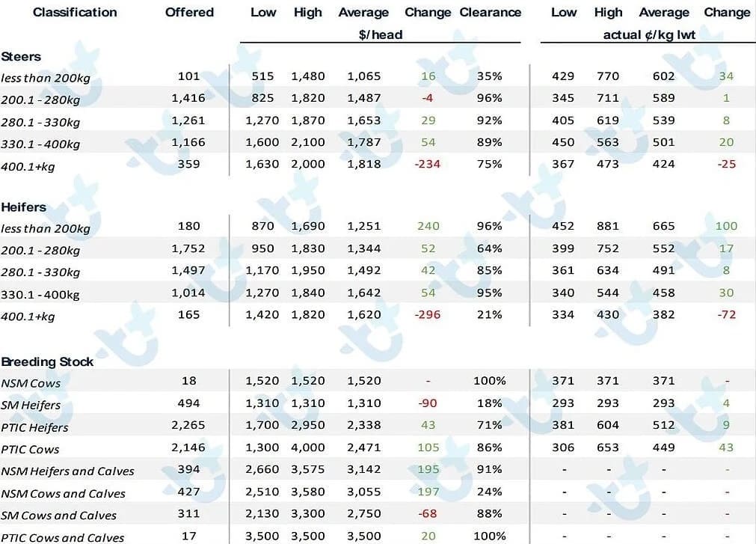The image size is (756, 544).
Task: Click the $/head unit label
Action: [381, 34]
